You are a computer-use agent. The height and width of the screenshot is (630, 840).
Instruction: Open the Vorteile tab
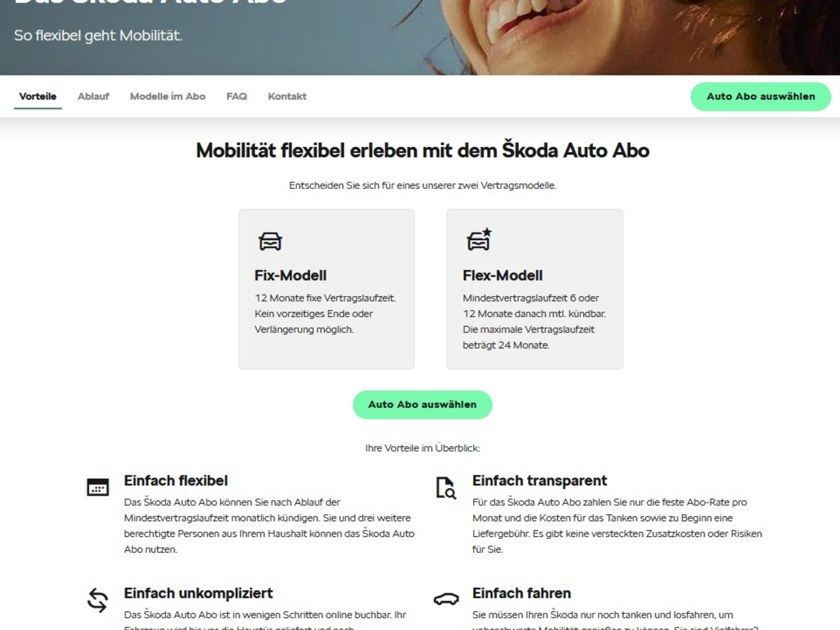(x=38, y=97)
